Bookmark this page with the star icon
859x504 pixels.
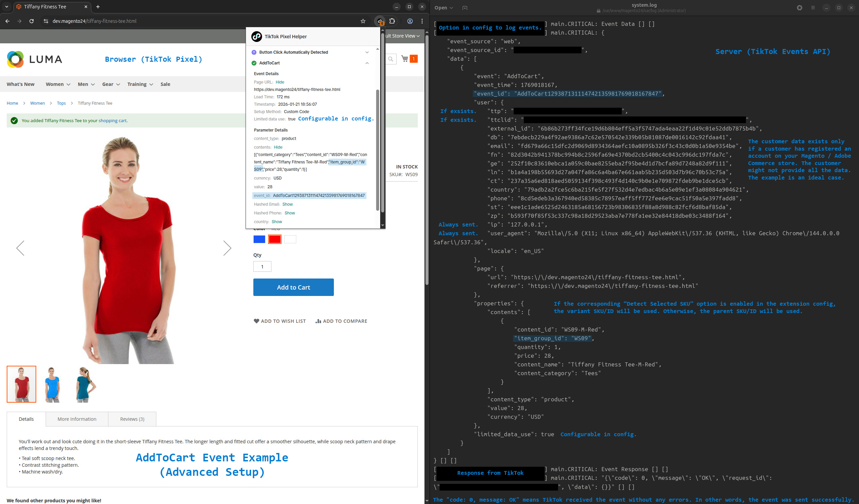pos(363,21)
